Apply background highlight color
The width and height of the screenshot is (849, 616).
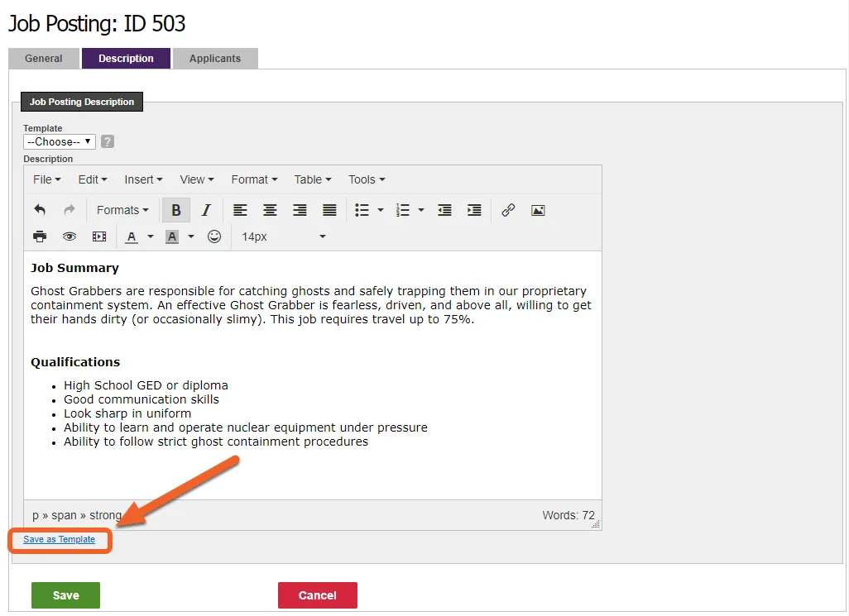pos(172,236)
